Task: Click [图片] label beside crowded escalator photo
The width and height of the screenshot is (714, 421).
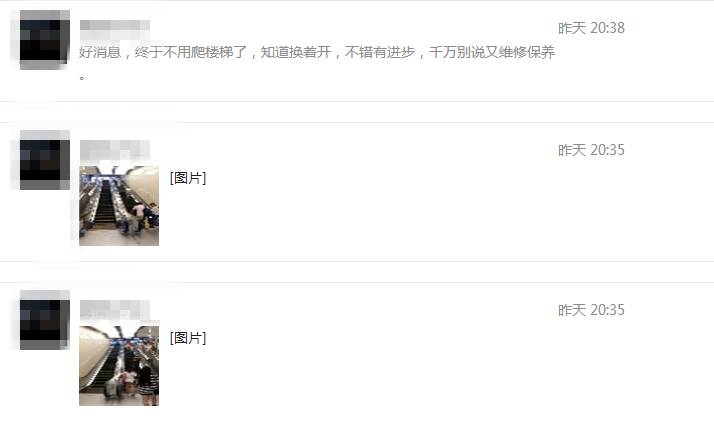Action: pyautogui.click(x=188, y=338)
